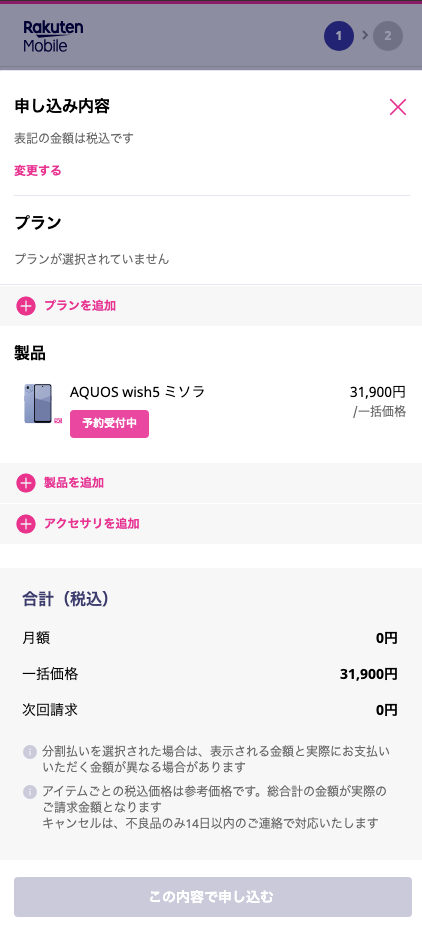Click the Rakuten Mobile logo
The width and height of the screenshot is (422, 927).
tap(53, 36)
